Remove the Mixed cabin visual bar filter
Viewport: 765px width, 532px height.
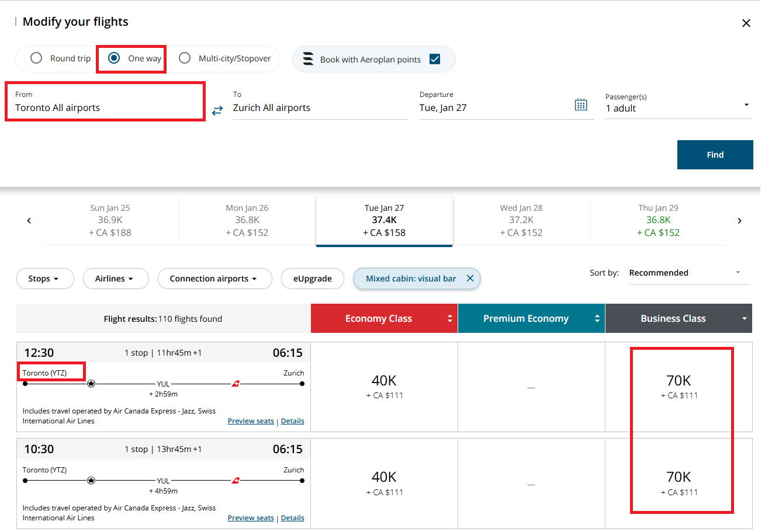tap(470, 279)
